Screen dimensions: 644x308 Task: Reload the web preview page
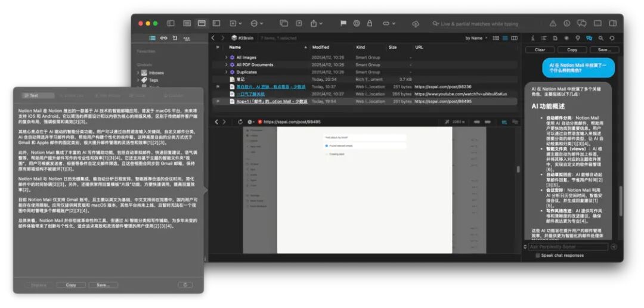(x=240, y=122)
